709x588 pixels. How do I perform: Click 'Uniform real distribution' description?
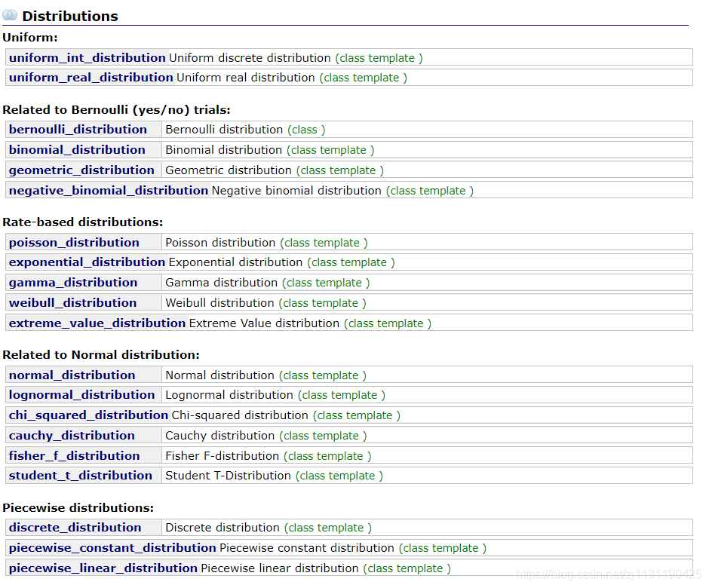(246, 78)
